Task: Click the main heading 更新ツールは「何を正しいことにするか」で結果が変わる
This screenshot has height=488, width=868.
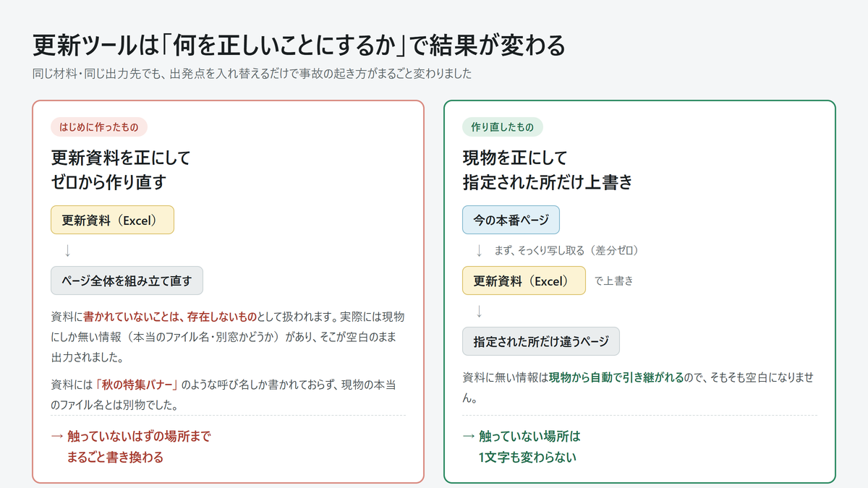Action: pyautogui.click(x=299, y=46)
